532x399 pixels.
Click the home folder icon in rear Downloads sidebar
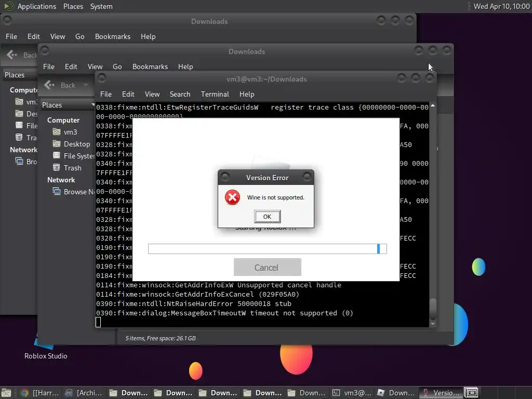[19, 102]
